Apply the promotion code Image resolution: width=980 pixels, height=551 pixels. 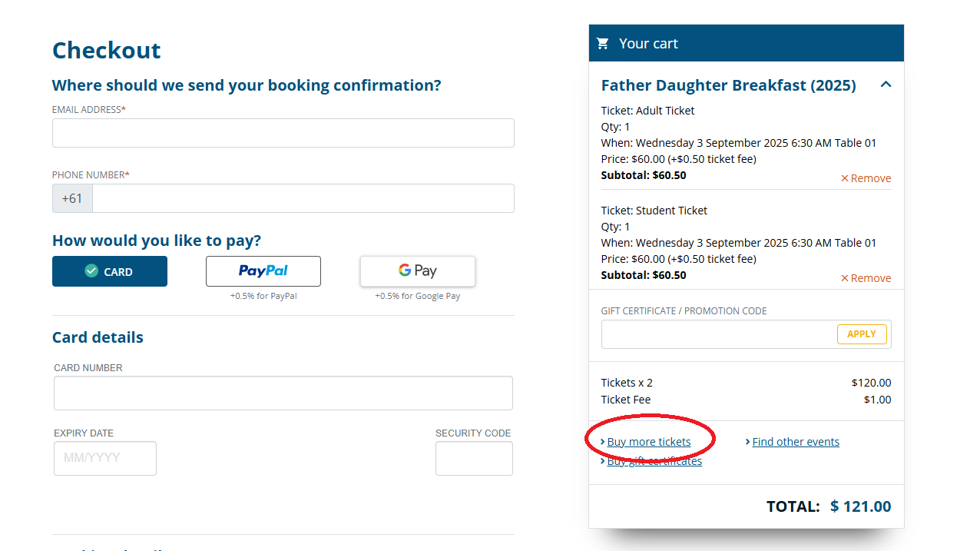pos(862,334)
